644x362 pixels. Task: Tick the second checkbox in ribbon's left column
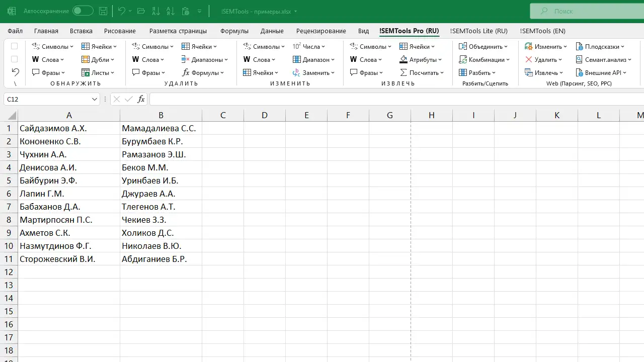(x=15, y=59)
